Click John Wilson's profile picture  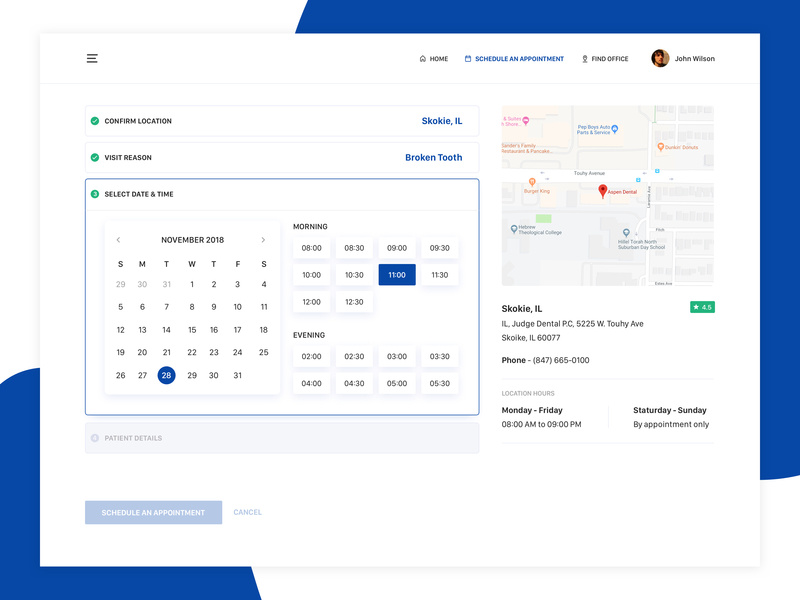click(x=661, y=58)
